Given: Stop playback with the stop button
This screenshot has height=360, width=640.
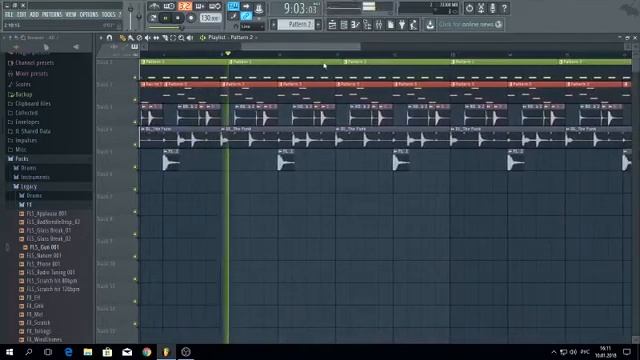Looking at the screenshot, I should pos(178,18).
